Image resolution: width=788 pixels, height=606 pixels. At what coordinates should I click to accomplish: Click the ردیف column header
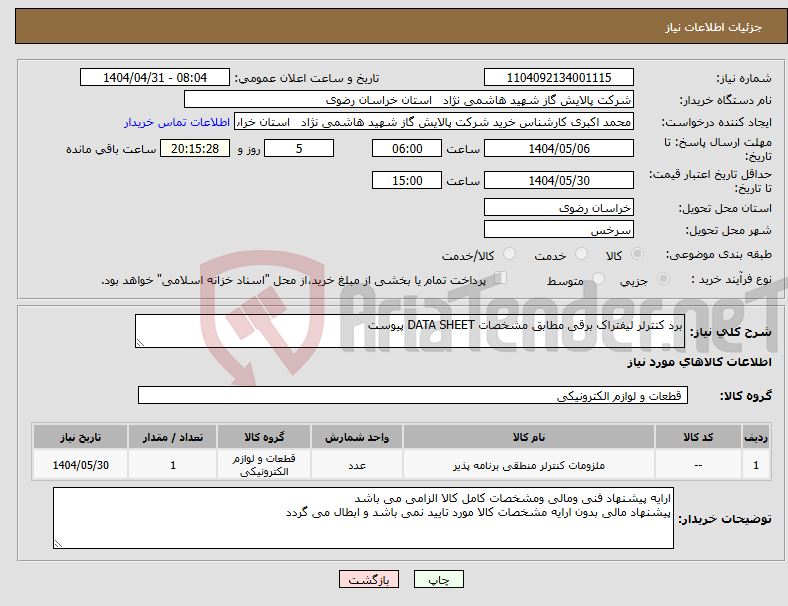(756, 437)
